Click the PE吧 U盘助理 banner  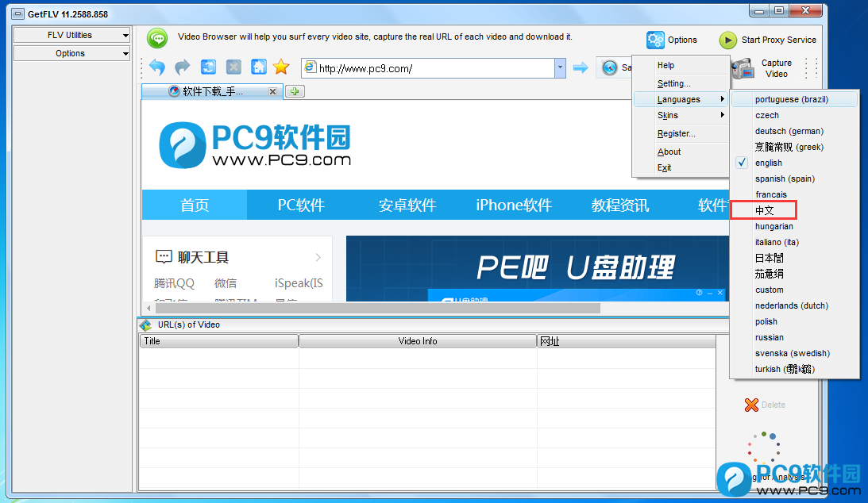[x=537, y=269]
